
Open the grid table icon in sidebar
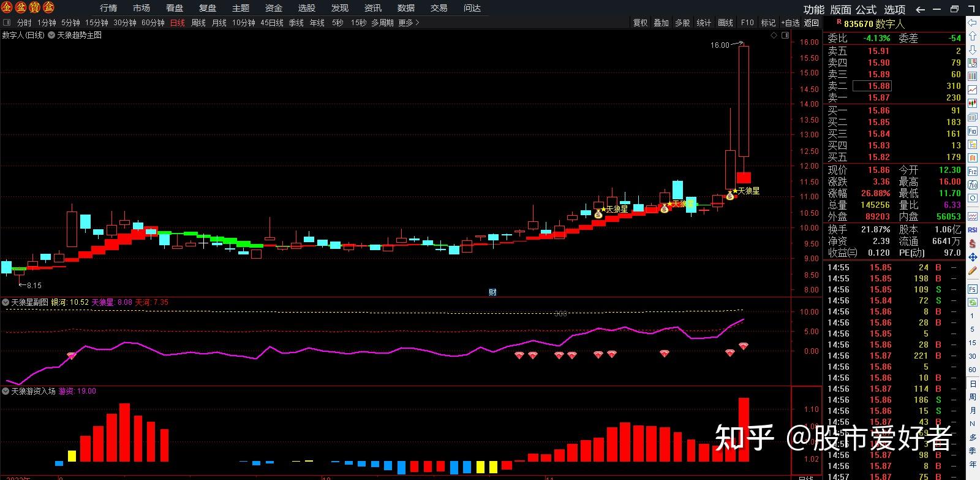click(x=972, y=77)
